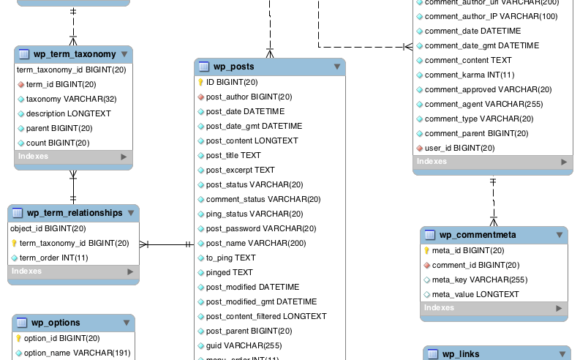Expand Indexes section of wp_commentmeta
This screenshot has width=580, height=360.
click(559, 308)
